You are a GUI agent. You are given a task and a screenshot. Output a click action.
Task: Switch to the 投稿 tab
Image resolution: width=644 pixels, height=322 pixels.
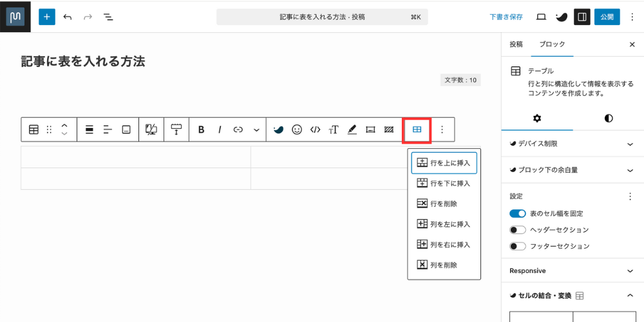click(516, 44)
